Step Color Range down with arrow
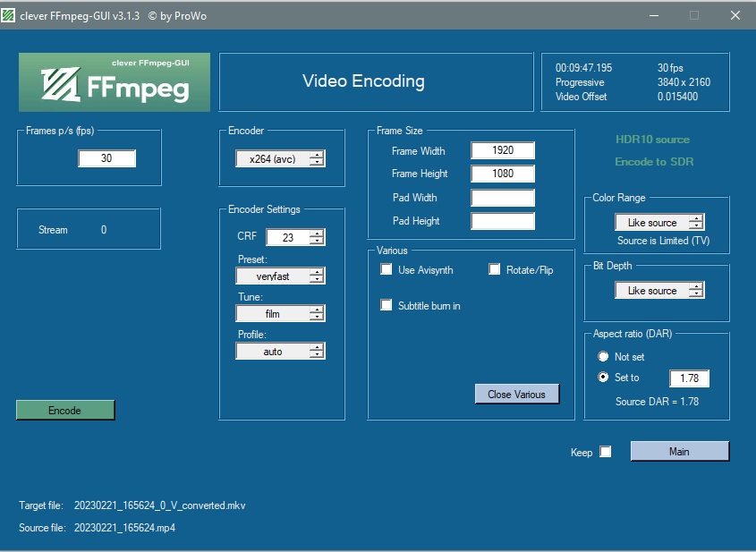This screenshot has width=756, height=552. pyautogui.click(x=696, y=226)
